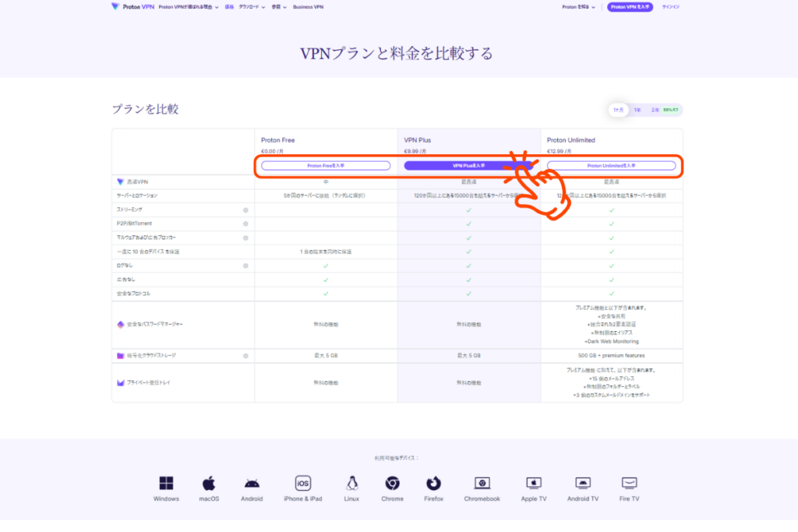798x532 pixels.
Task: Open the Business VPN menu item
Action: pyautogui.click(x=308, y=7)
